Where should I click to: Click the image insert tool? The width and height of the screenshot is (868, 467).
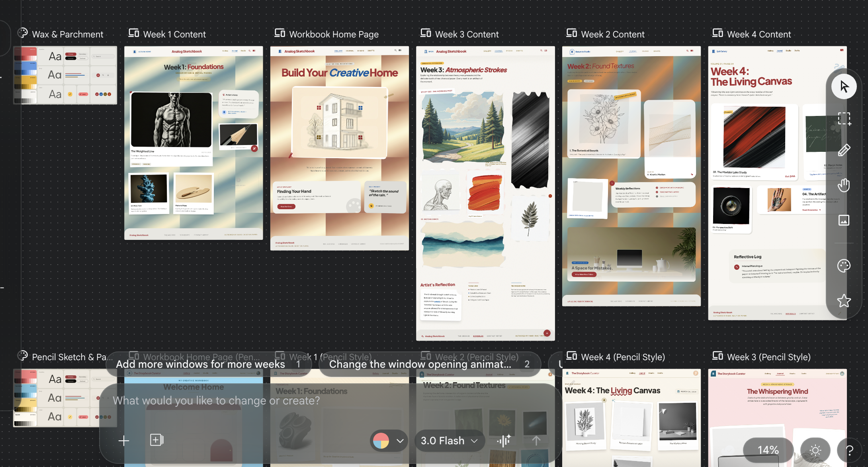coord(844,220)
